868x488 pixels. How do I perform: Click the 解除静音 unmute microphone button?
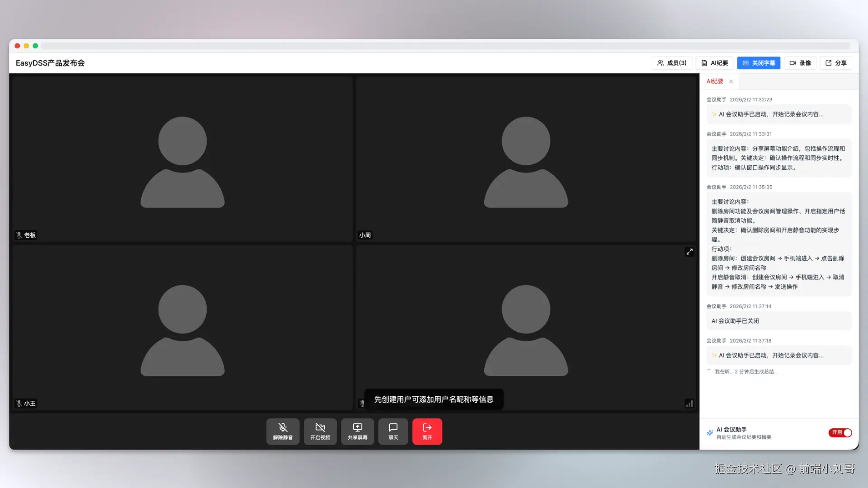tap(283, 432)
